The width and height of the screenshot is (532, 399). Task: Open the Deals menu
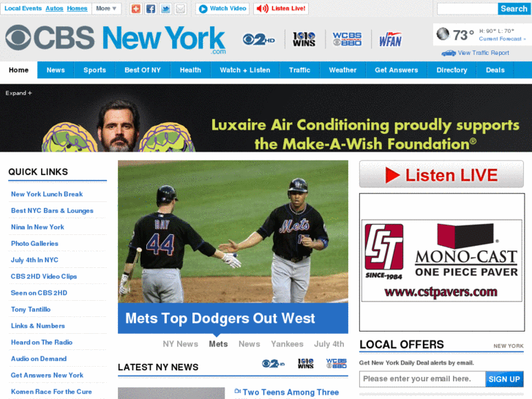click(495, 70)
